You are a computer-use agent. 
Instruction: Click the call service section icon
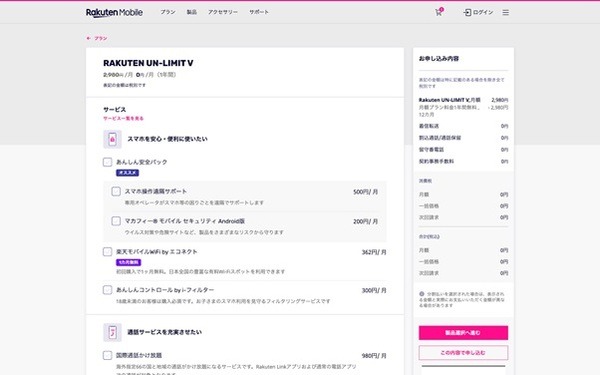pos(112,332)
